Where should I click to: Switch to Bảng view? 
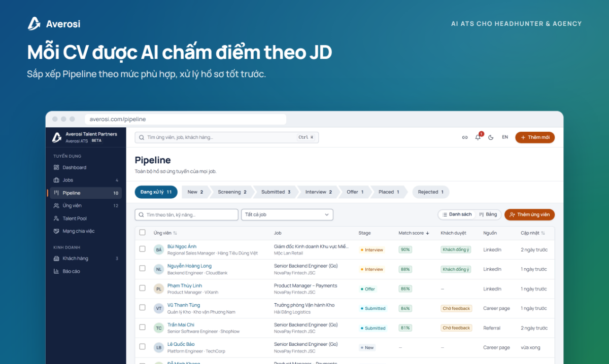pos(488,214)
